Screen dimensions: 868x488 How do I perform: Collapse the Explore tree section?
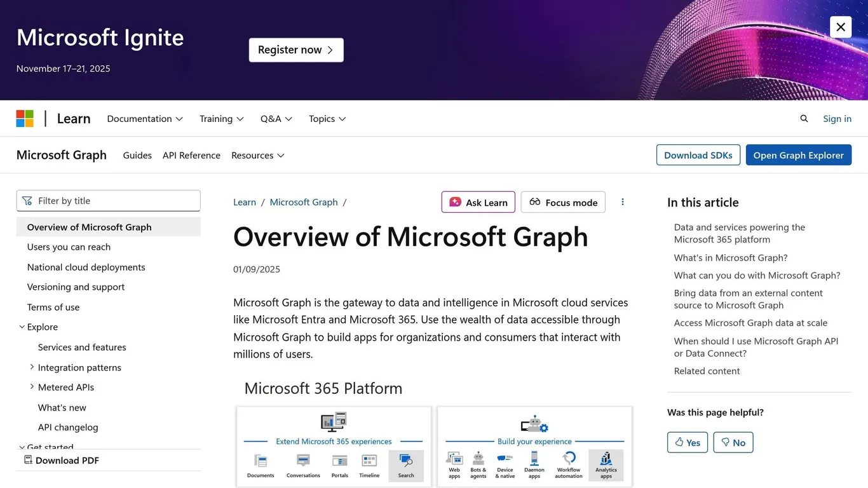[x=22, y=327]
